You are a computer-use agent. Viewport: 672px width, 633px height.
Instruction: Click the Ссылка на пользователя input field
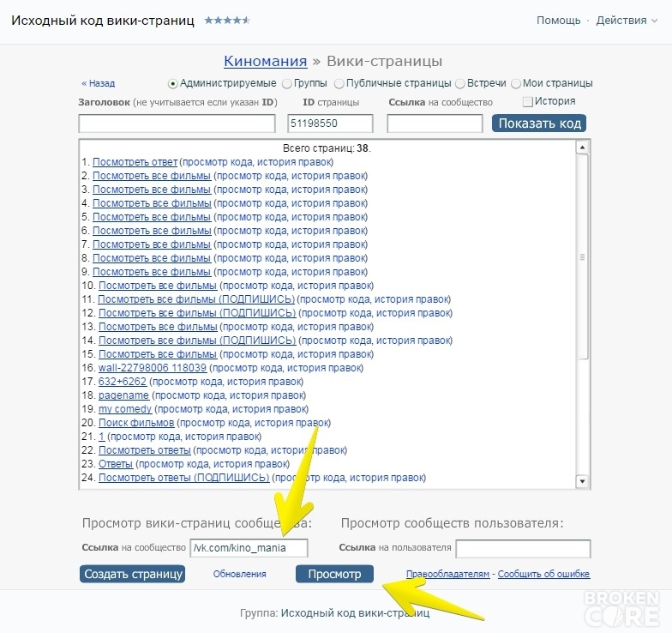point(523,549)
